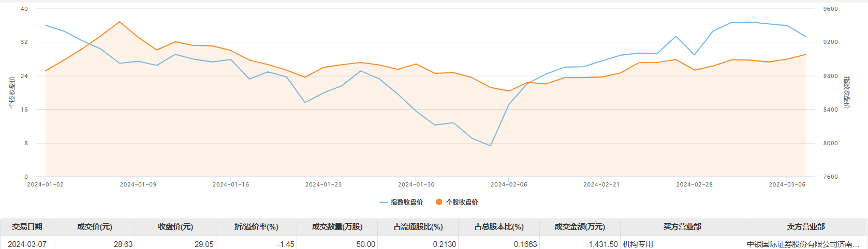
Task: Click the 成交数量(万股) column header
Action: click(x=337, y=227)
